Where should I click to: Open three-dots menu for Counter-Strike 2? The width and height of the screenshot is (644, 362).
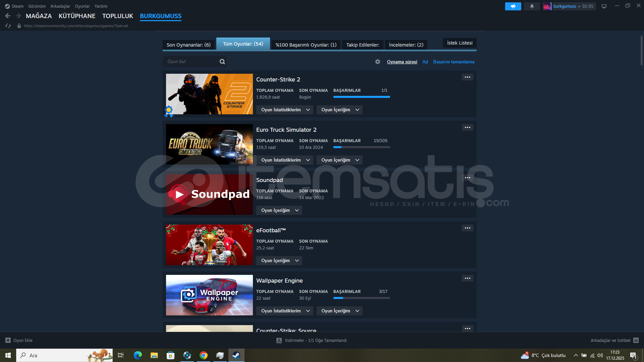467,77
